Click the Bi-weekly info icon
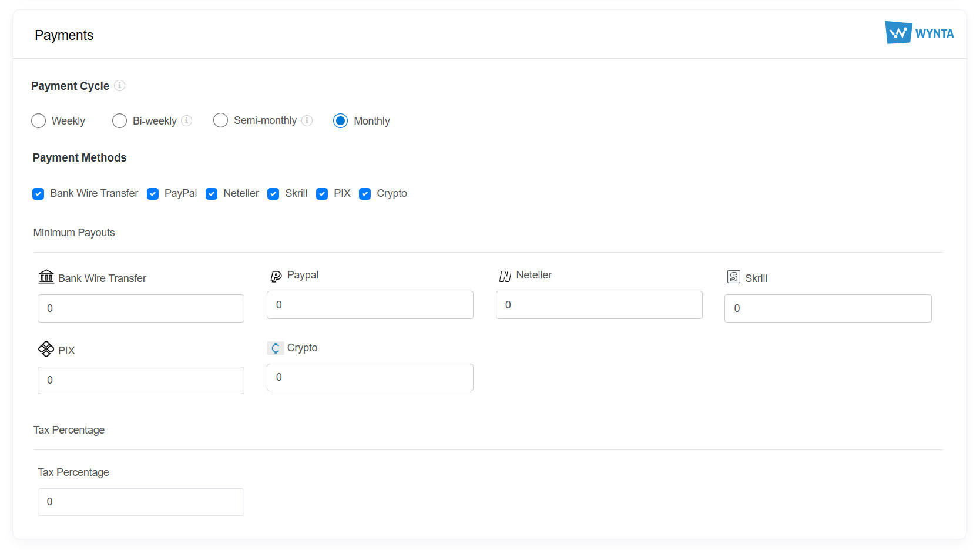 pyautogui.click(x=187, y=120)
